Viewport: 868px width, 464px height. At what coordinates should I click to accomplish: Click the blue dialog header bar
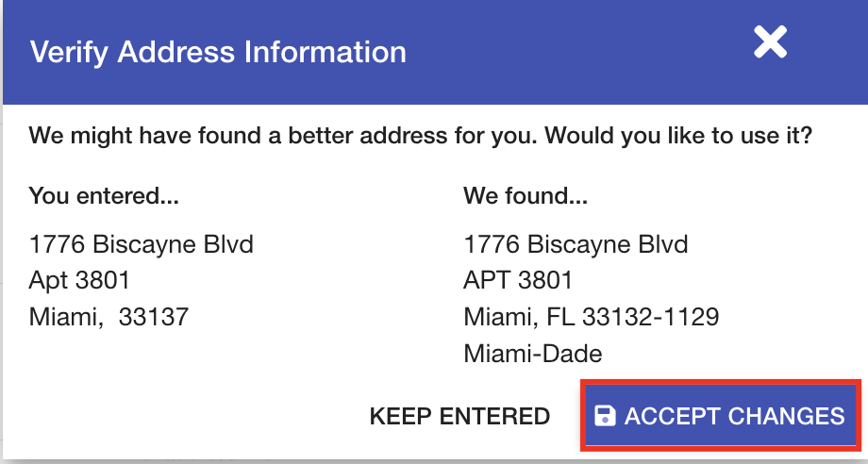point(435,52)
